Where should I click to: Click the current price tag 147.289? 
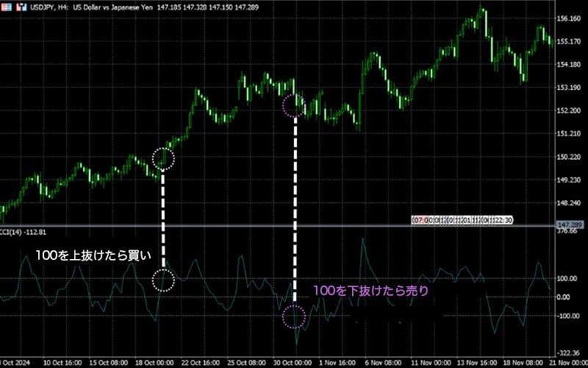569,225
